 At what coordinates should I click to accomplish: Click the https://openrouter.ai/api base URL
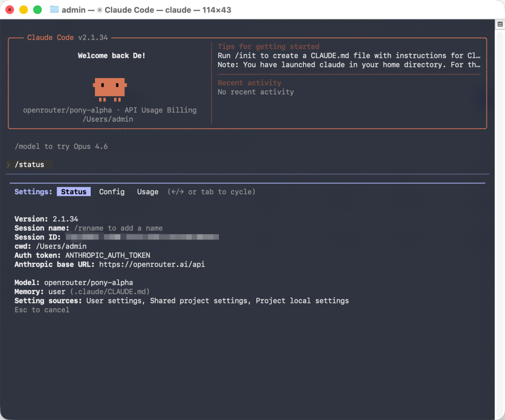pos(152,264)
